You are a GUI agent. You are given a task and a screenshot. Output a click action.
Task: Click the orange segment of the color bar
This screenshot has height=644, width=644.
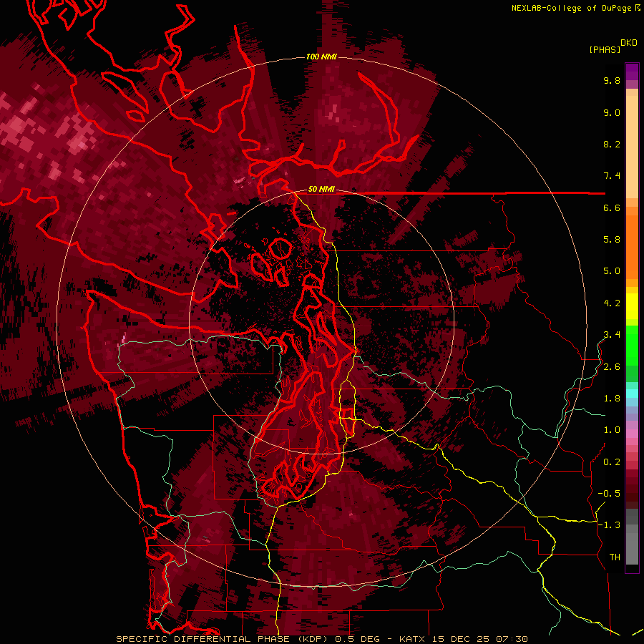pos(632,246)
